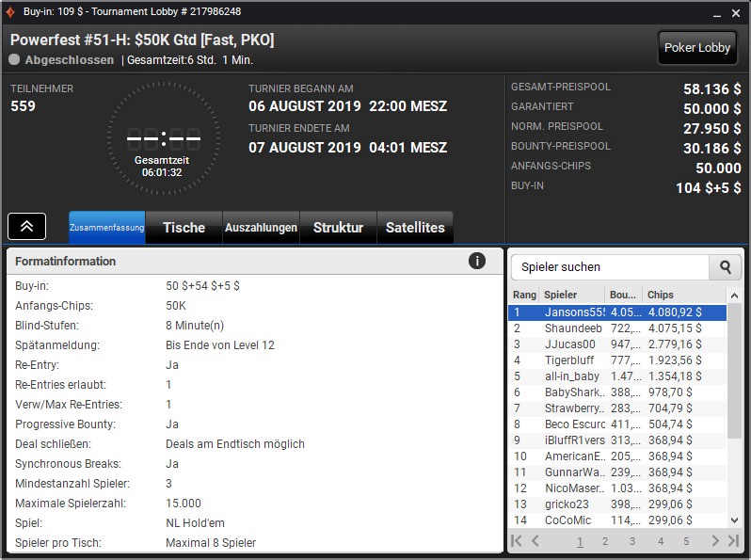Click the guaranteed amount 50.000 $

711,109
